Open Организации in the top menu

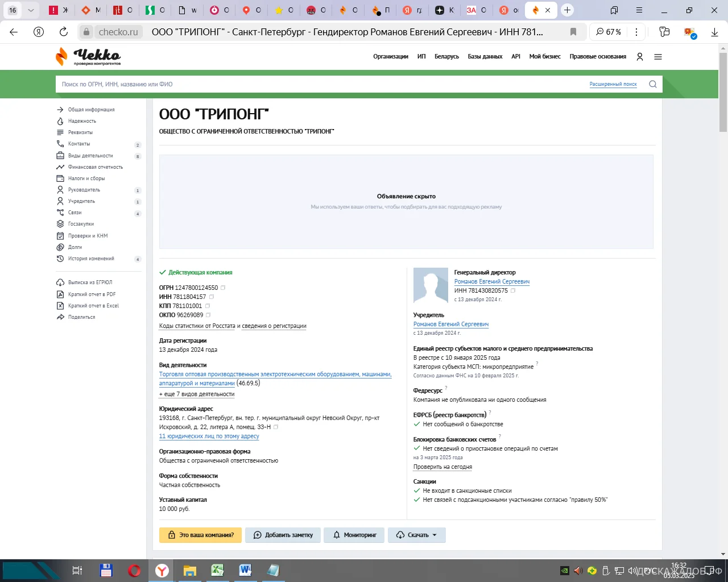[391, 57]
